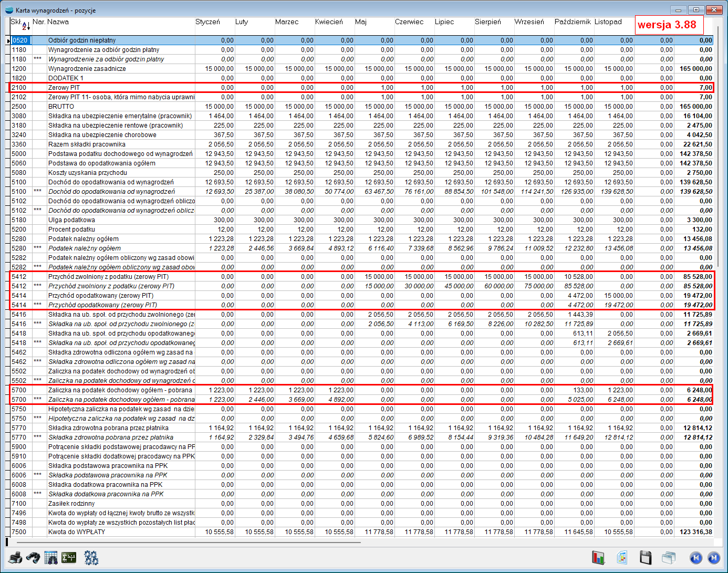This screenshot has height=573, width=728.
Task: Click the table search binoculars icon
Action: 51,557
